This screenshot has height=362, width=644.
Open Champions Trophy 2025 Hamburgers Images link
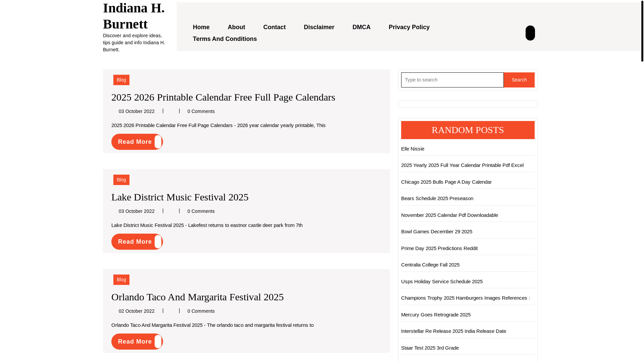465,298
